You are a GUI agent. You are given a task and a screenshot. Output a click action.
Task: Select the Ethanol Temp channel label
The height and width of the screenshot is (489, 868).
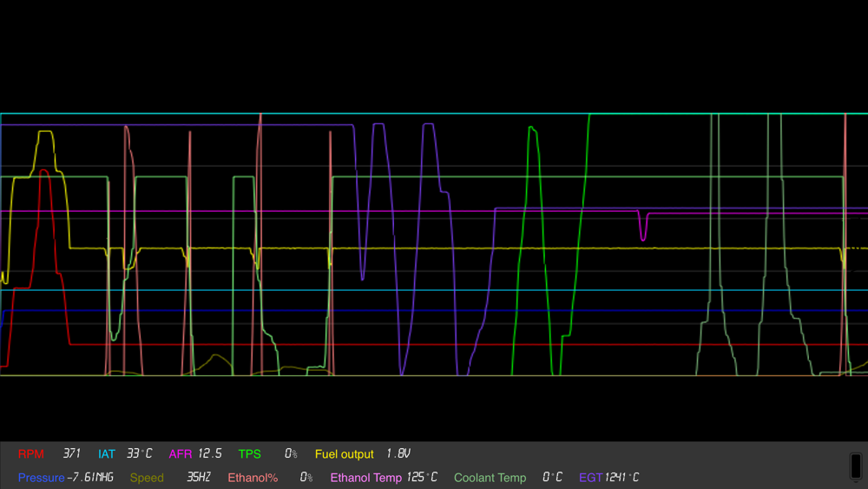point(366,478)
